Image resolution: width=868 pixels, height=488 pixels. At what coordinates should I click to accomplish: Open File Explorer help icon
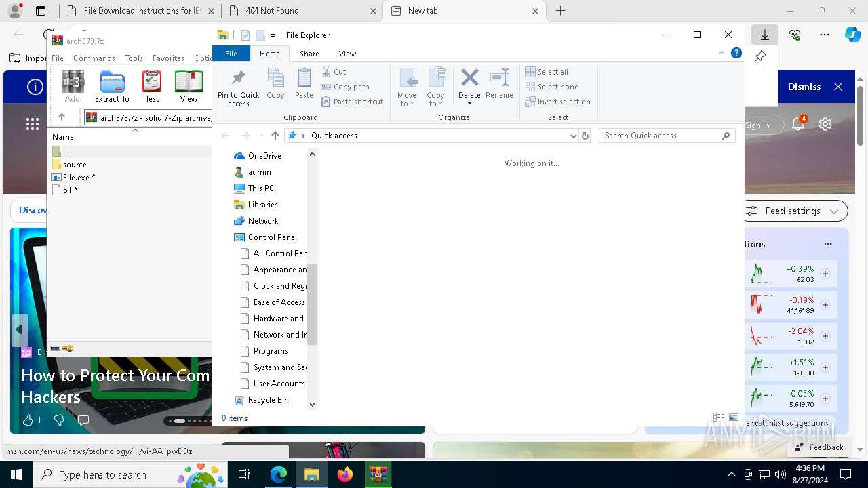pos(736,54)
